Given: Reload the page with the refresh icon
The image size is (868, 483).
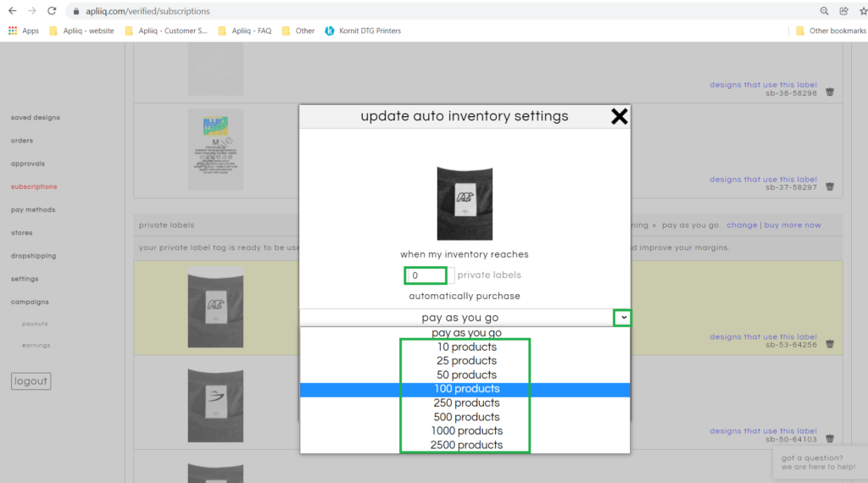Looking at the screenshot, I should pyautogui.click(x=52, y=11).
